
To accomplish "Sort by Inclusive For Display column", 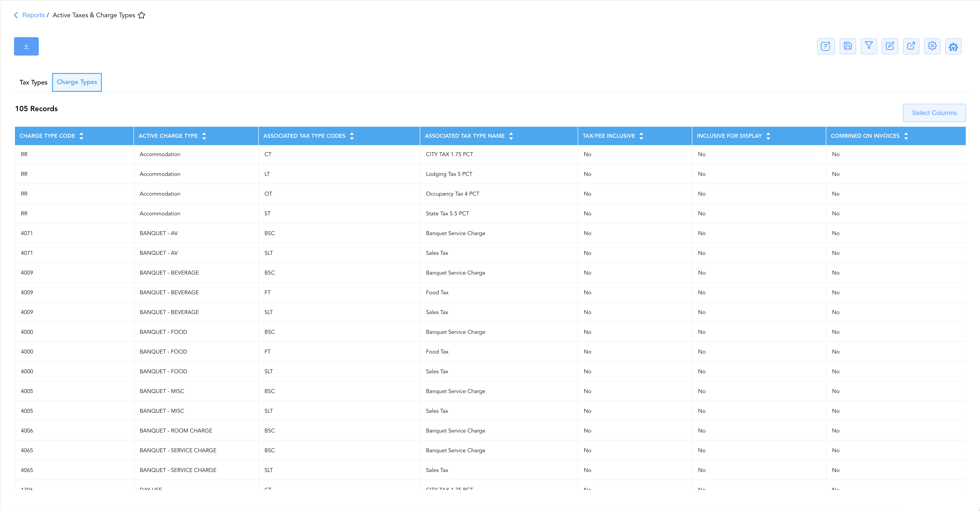I will [x=768, y=136].
